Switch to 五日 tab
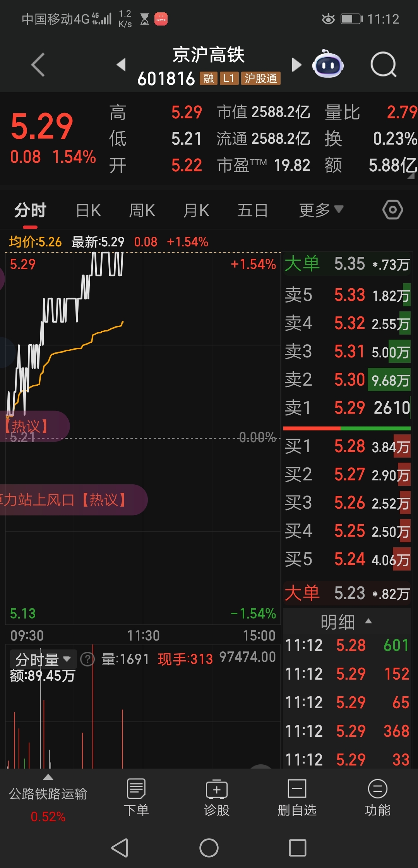This screenshot has width=418, height=868. click(253, 211)
